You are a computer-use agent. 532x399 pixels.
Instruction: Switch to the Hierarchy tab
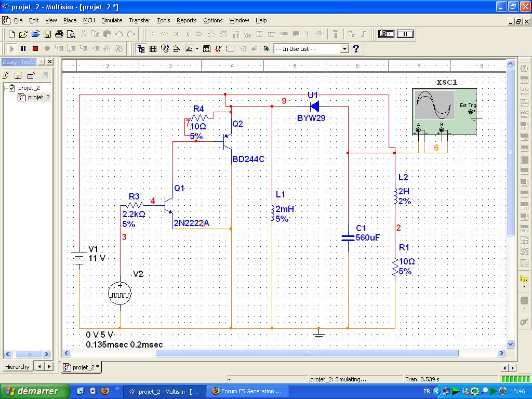click(x=17, y=367)
